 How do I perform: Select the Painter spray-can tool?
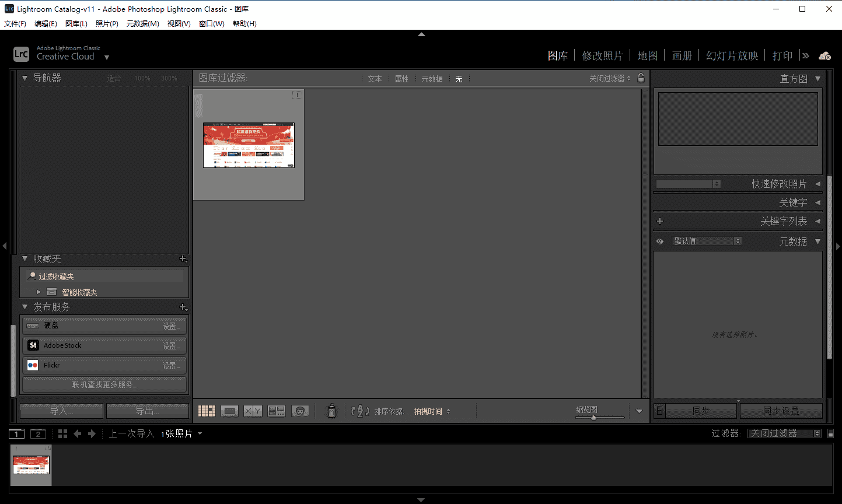coord(331,411)
